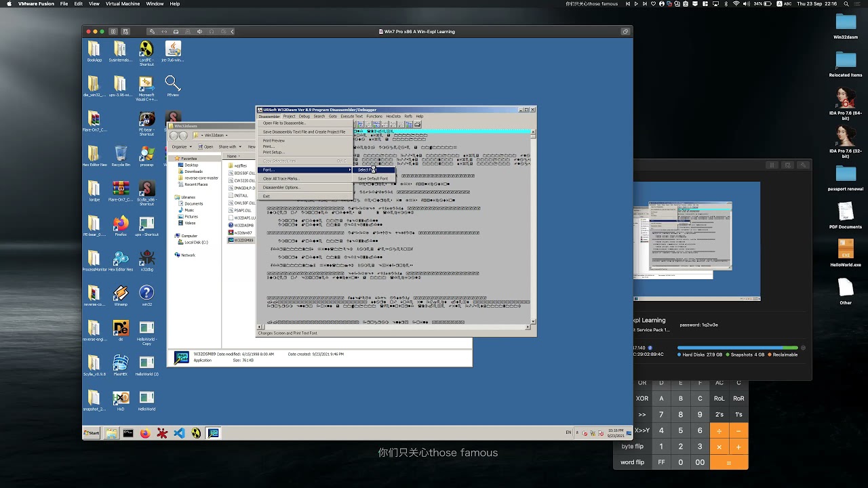
Task: Choose Save Default Font submenu entry
Action: tap(374, 178)
